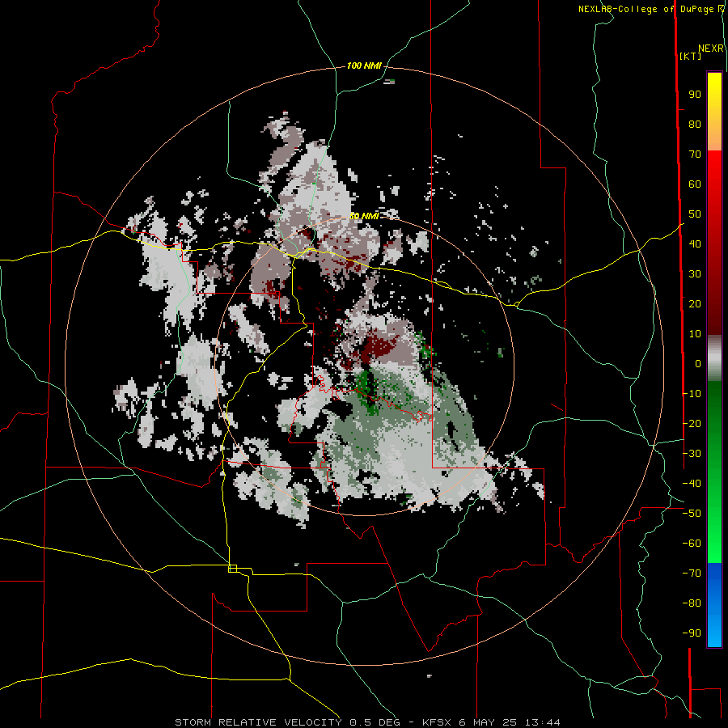
Task: Click the -90 value on the velocity scale
Action: coord(692,633)
